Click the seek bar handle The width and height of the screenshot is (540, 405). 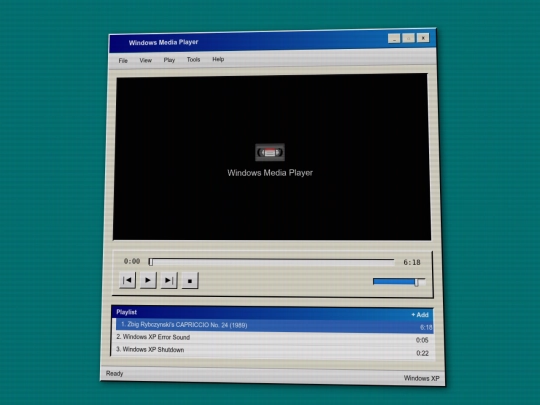[x=150, y=262]
